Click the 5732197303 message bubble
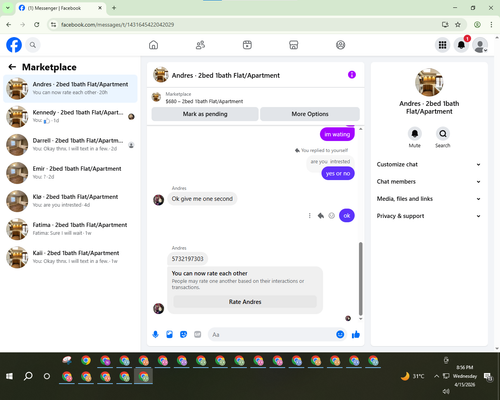The image size is (500, 400). (187, 259)
